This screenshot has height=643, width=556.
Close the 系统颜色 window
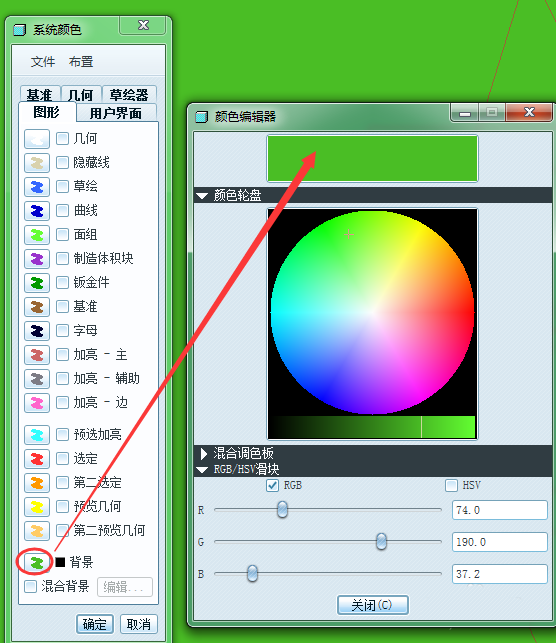pos(143,25)
